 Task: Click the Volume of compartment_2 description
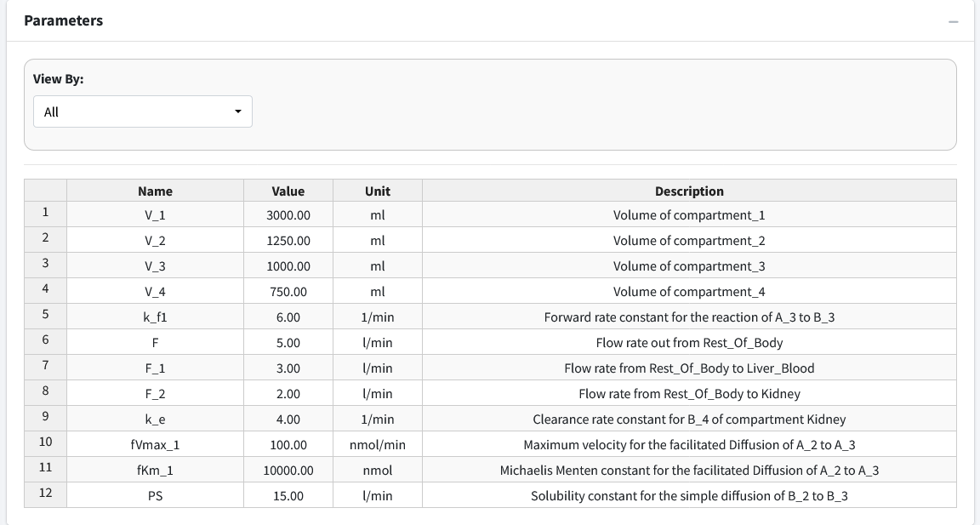(689, 240)
